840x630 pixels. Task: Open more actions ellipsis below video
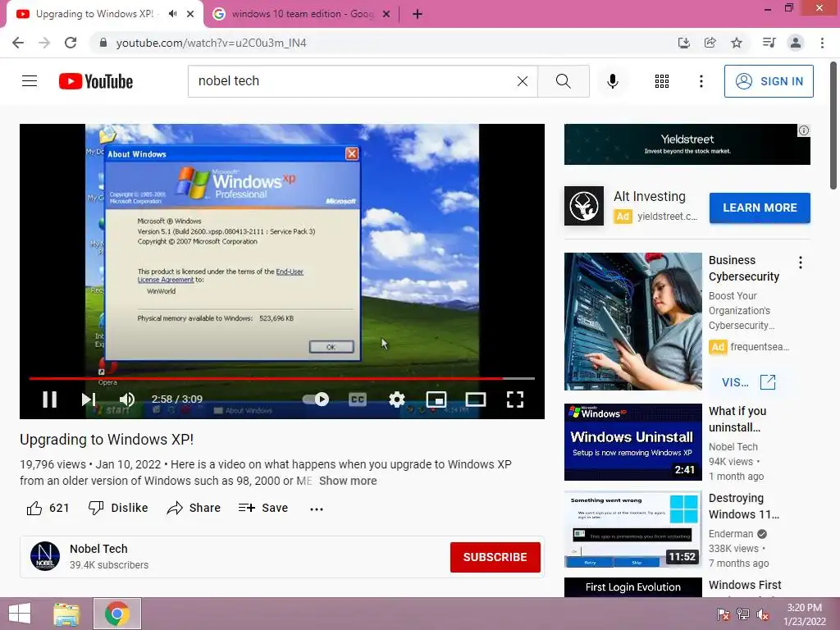pyautogui.click(x=317, y=509)
